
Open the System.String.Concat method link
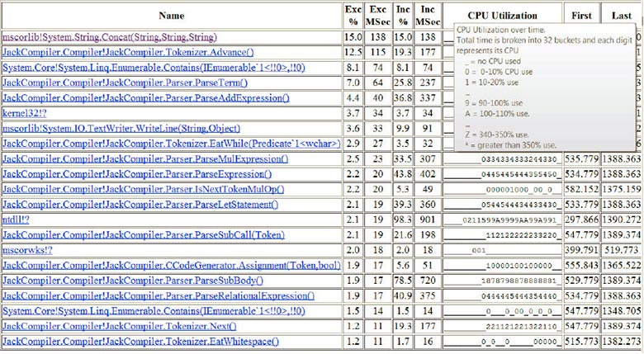click(x=110, y=37)
